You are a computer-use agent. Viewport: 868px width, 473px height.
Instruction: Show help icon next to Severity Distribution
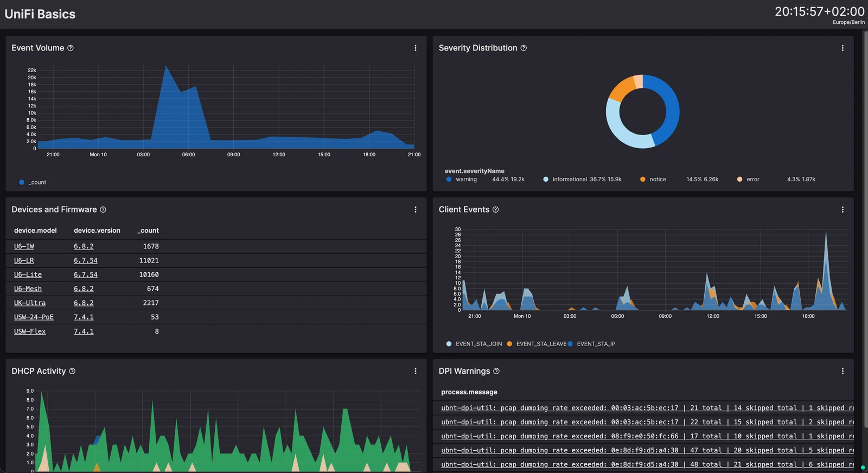tap(524, 48)
